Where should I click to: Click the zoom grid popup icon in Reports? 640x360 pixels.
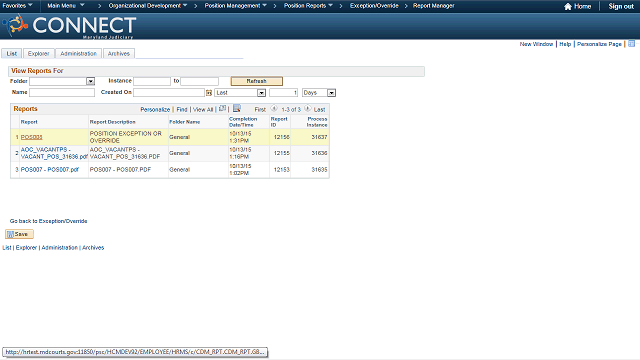point(222,109)
